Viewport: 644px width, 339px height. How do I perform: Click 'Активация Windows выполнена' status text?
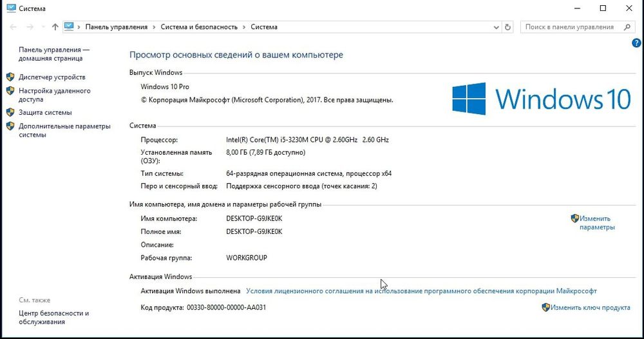click(191, 291)
